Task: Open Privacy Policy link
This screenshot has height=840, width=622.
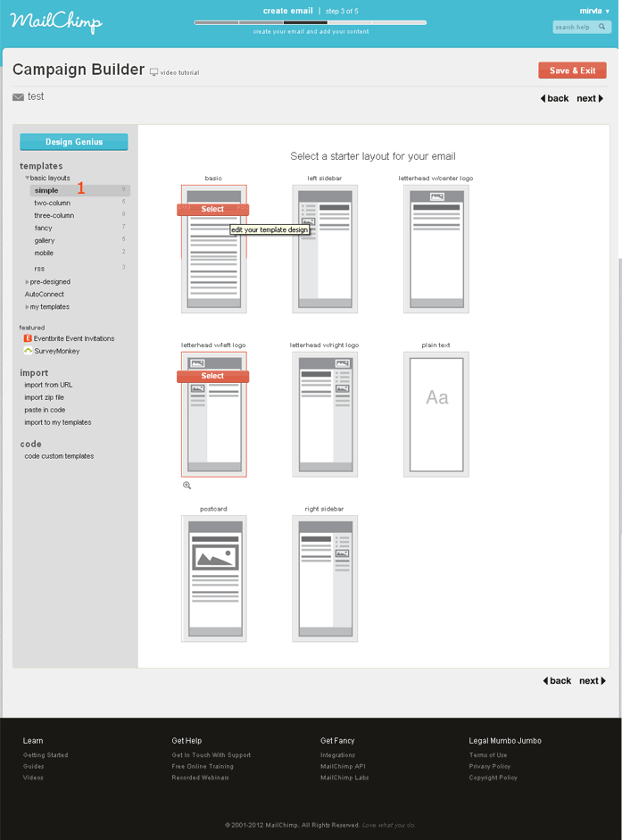Action: tap(490, 766)
